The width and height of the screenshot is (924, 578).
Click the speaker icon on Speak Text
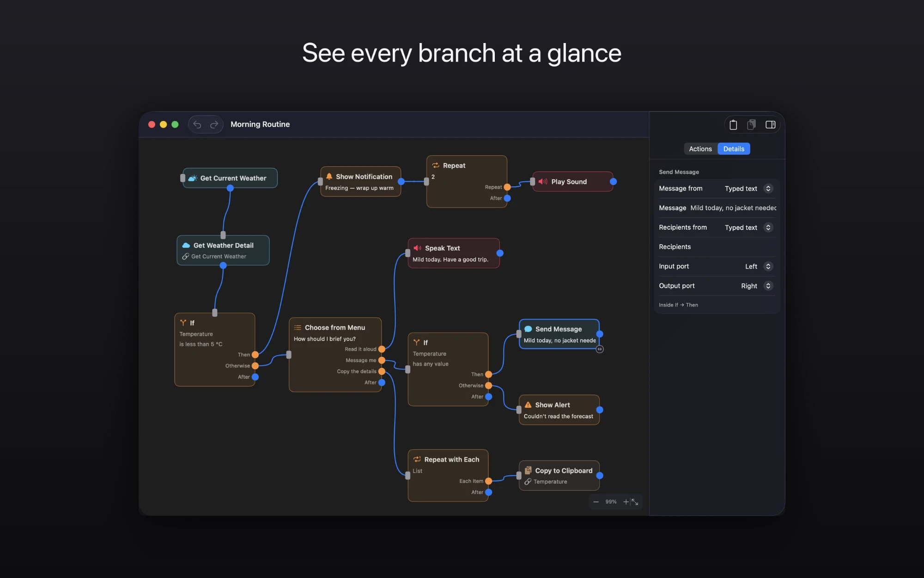pyautogui.click(x=417, y=248)
